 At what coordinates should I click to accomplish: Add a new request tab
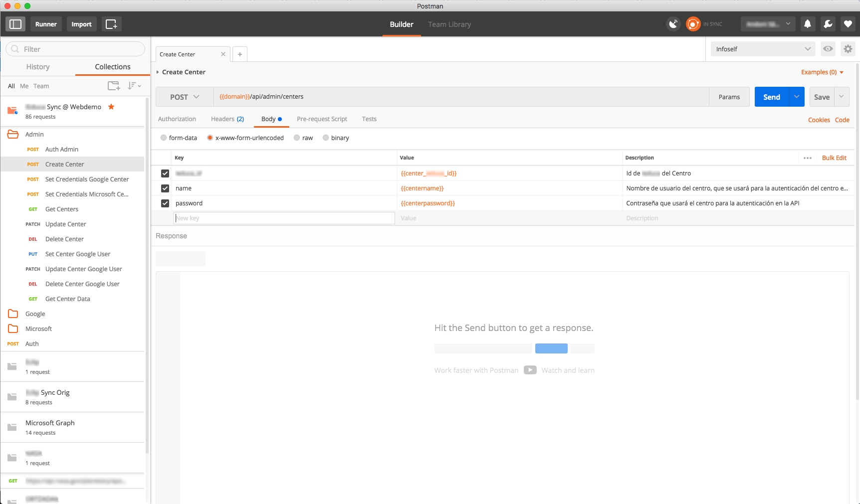[x=240, y=54]
